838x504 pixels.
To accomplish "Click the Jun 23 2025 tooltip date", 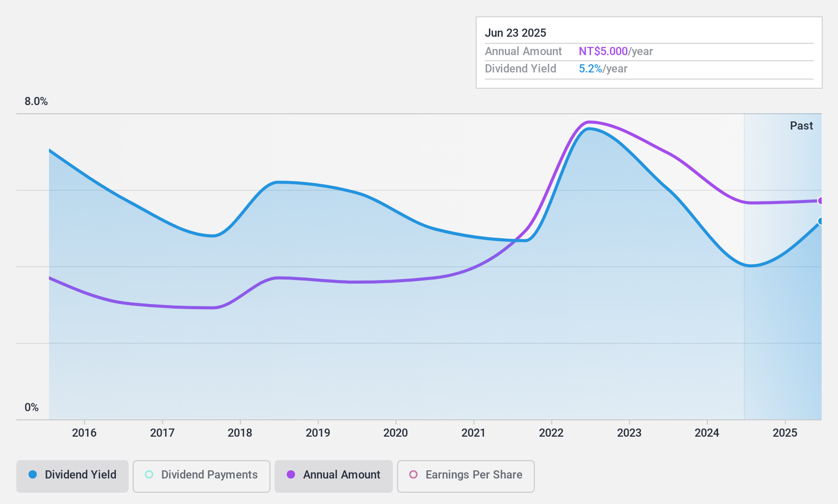I will tap(515, 33).
